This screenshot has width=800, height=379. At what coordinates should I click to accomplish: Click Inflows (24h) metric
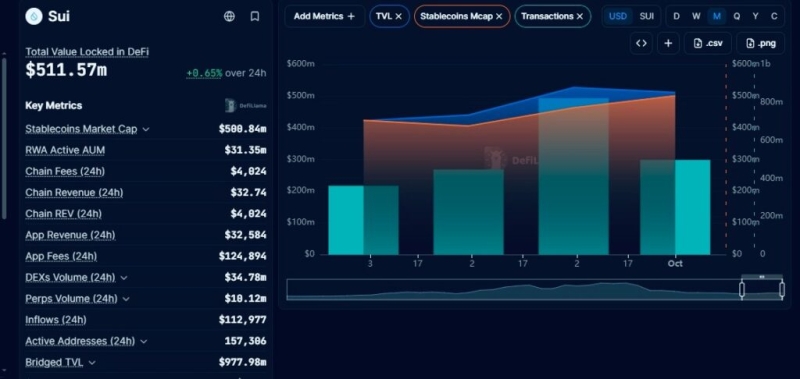click(x=56, y=320)
